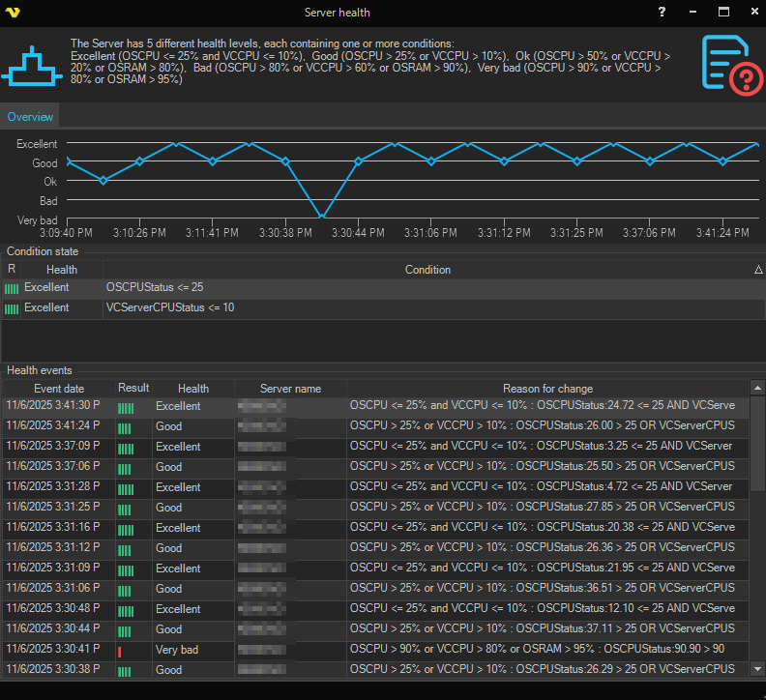This screenshot has height=700, width=766.
Task: Click green status icon of VCServerCPUStatus condition row
Action: (x=12, y=308)
